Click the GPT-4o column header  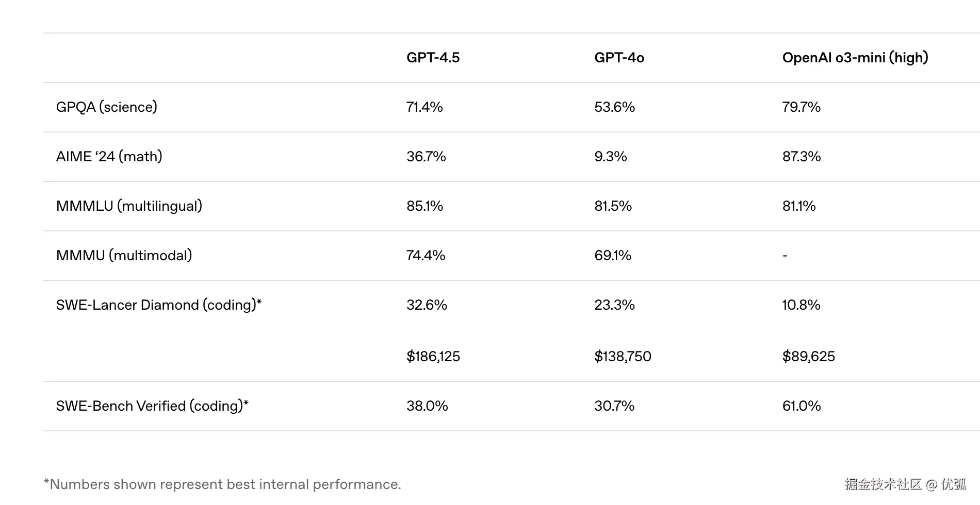(619, 57)
